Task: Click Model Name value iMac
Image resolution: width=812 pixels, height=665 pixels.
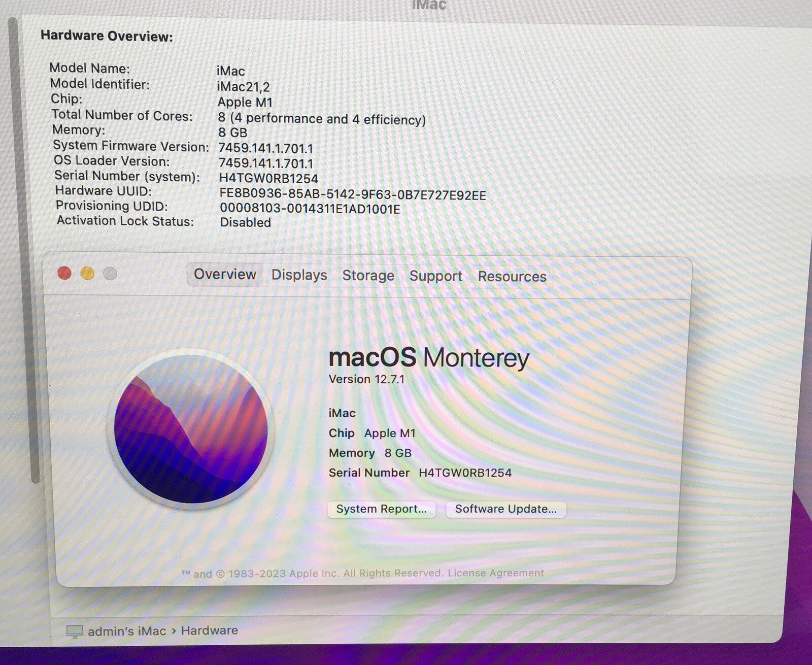Action: (x=231, y=71)
